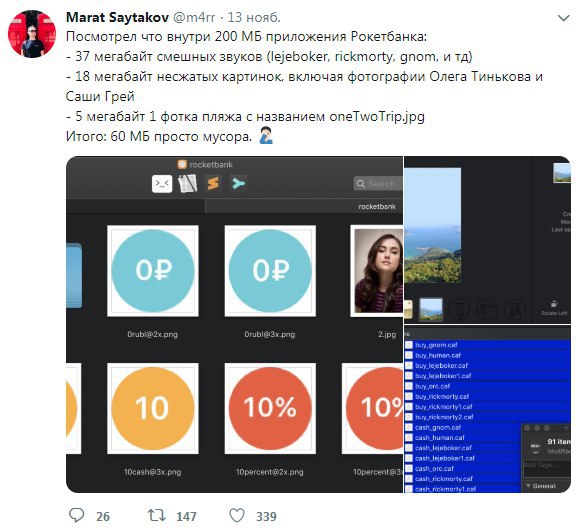Image resolution: width=579 pixels, height=530 pixels.
Task: Select the cash_orc.caf file row
Action: coord(463,469)
